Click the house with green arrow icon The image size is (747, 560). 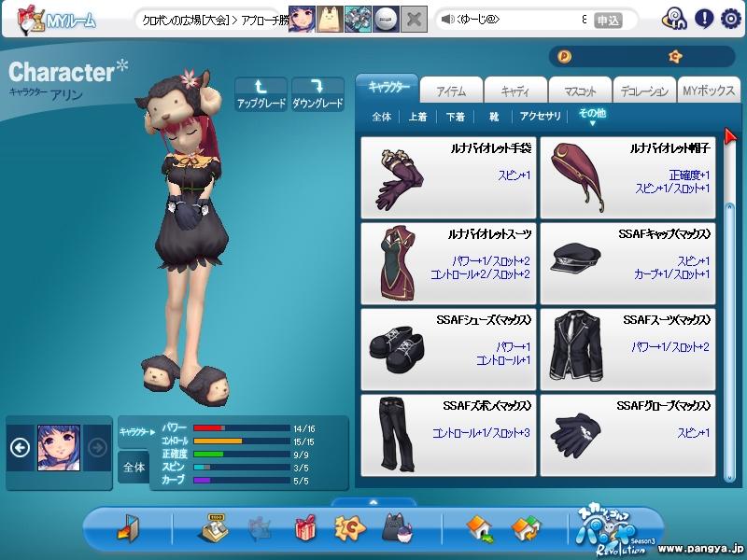[x=480, y=528]
